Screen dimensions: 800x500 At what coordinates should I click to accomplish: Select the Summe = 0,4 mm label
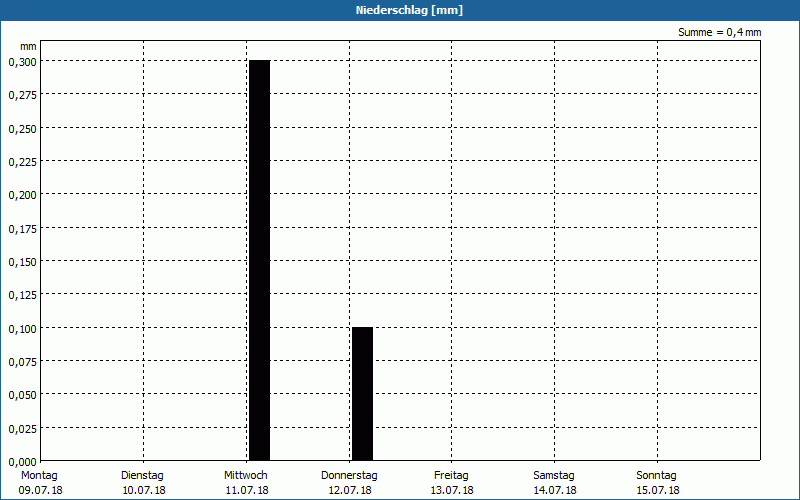719,32
